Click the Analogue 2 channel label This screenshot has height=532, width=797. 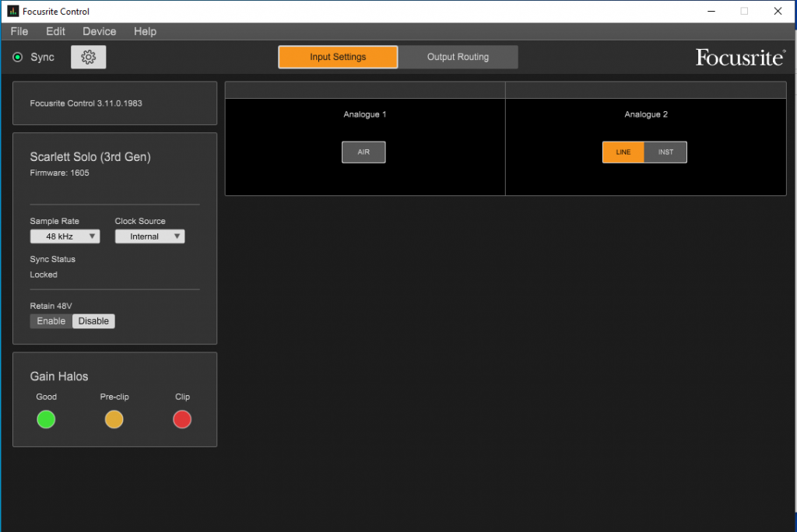coord(646,114)
